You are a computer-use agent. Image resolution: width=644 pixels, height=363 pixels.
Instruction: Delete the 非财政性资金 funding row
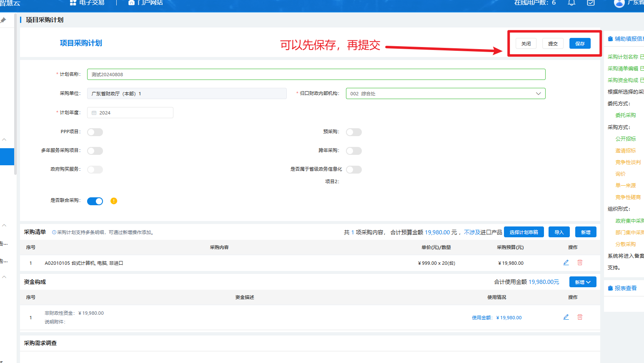pos(580,317)
